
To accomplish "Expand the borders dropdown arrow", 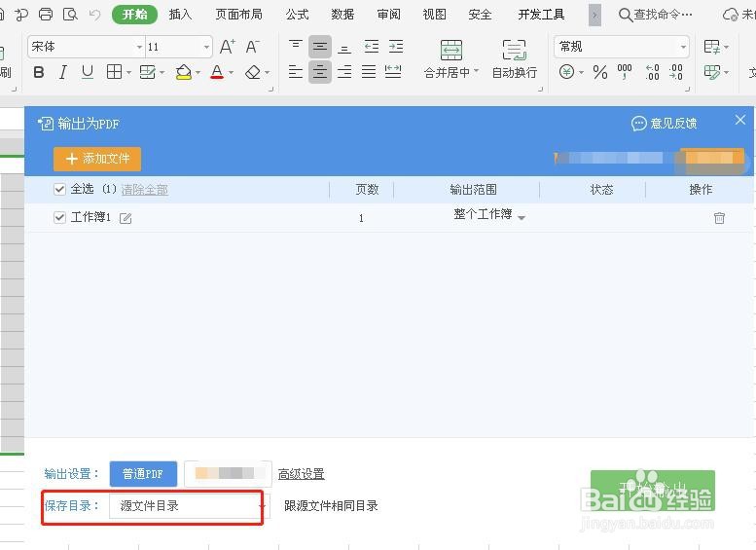I will tap(128, 73).
